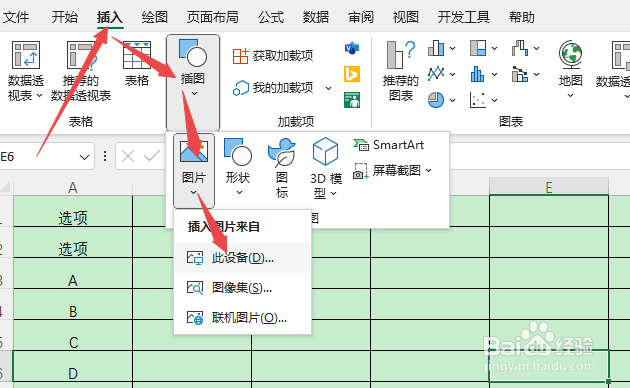Expand scatter chart dropdown arrow
630x388 pixels.
click(x=495, y=100)
